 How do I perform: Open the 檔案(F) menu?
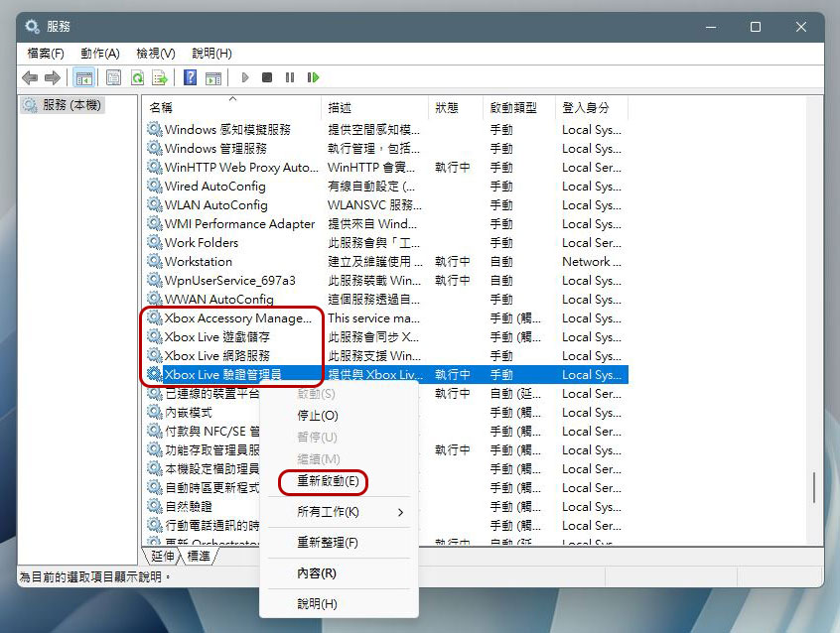click(46, 54)
